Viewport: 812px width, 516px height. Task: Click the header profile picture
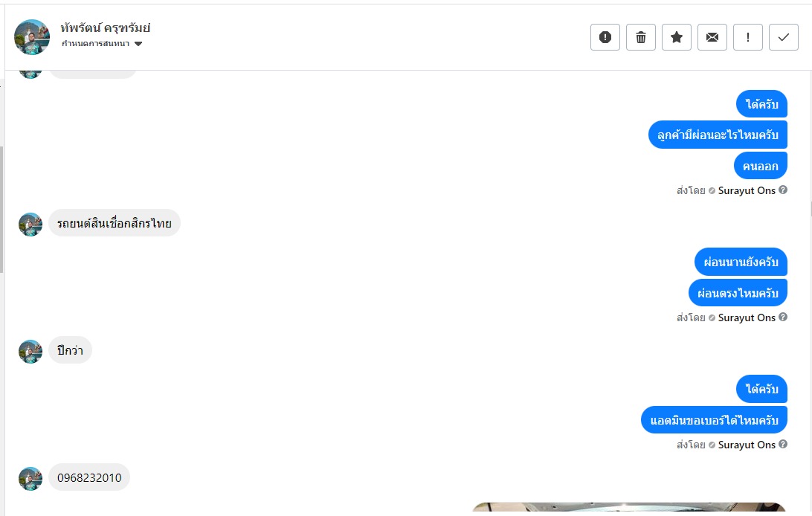[x=32, y=36]
